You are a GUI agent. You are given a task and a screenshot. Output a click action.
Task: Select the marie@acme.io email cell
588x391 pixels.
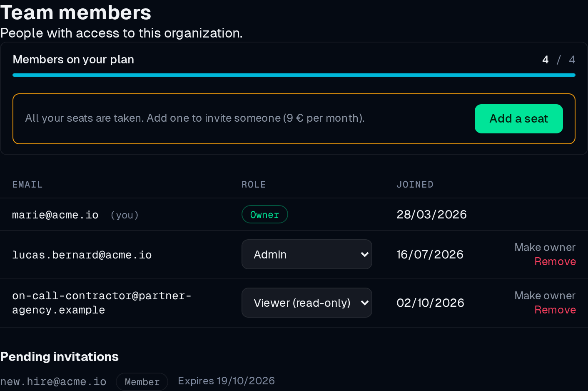55,215
